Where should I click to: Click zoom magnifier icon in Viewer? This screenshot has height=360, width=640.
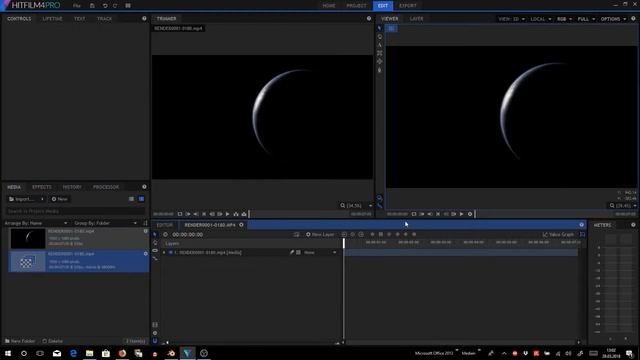(612, 205)
